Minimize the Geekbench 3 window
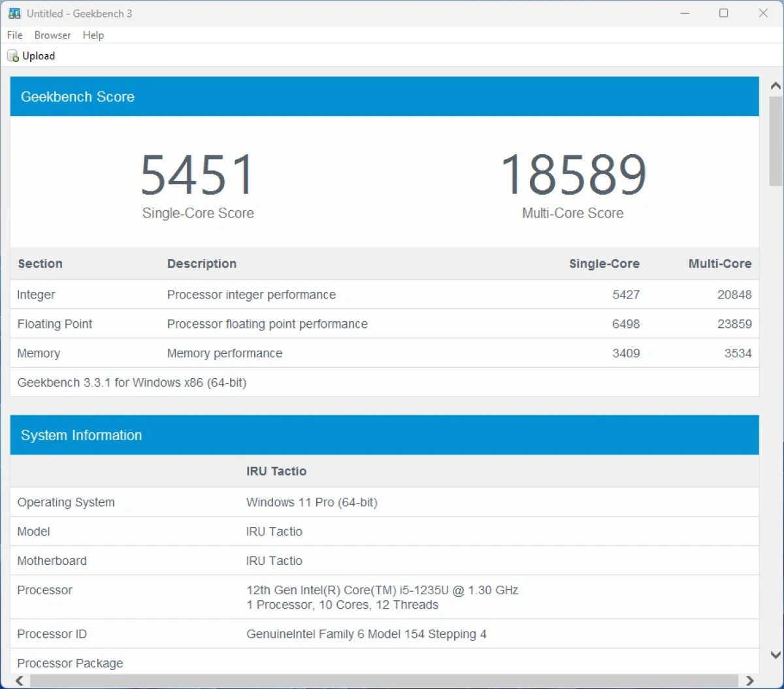784x689 pixels. click(685, 13)
